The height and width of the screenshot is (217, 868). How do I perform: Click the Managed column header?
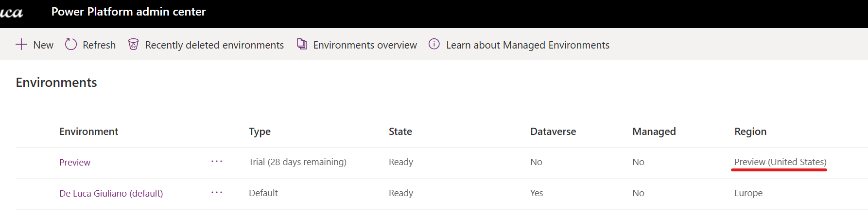(654, 132)
